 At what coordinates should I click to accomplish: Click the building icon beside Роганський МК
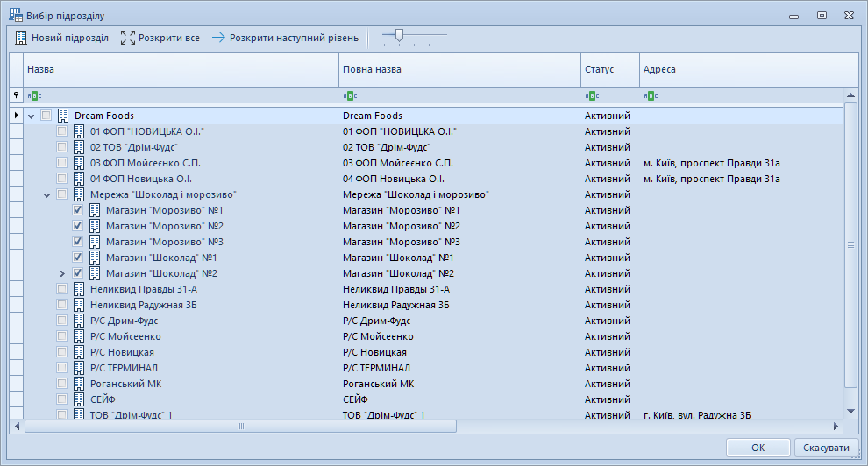click(x=79, y=384)
